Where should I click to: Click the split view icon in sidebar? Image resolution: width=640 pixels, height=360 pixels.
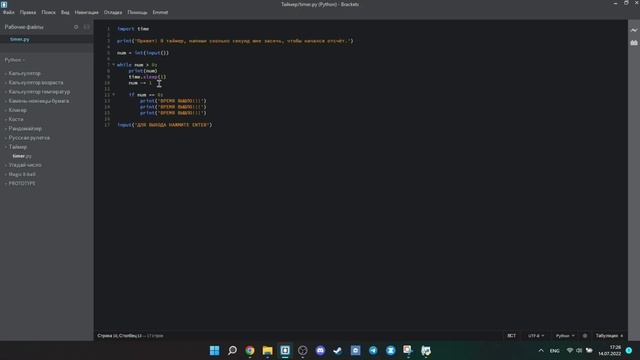[x=87, y=27]
